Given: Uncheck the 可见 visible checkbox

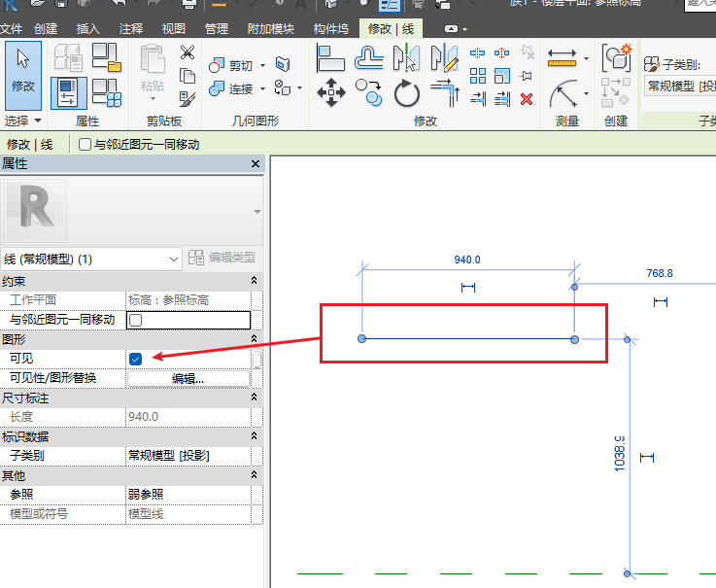Looking at the screenshot, I should click(x=136, y=359).
